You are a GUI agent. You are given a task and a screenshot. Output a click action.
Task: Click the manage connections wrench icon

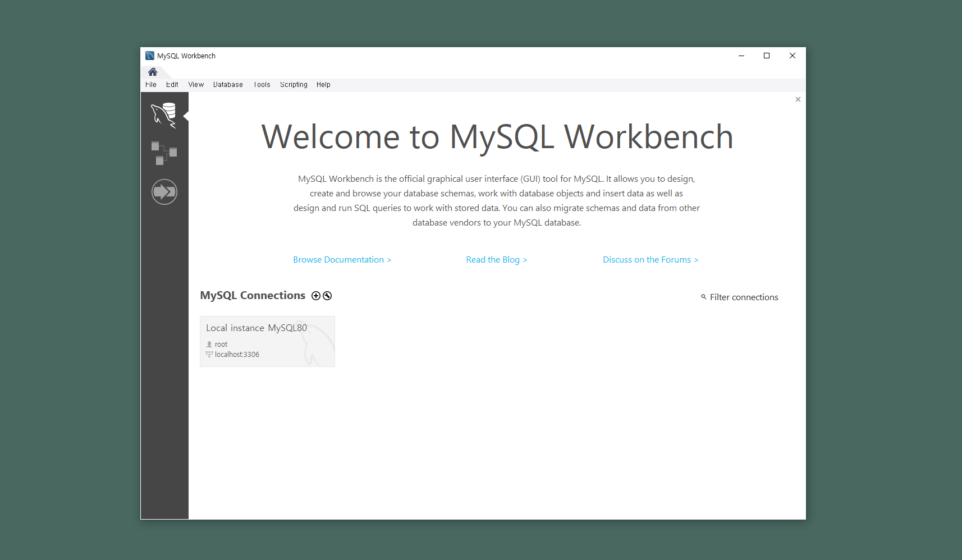point(327,296)
